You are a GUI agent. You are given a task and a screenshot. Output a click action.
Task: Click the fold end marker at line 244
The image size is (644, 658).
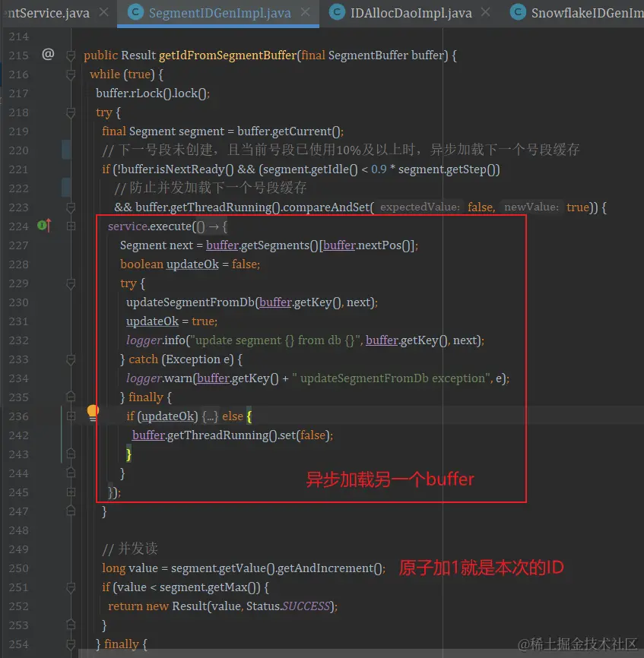[71, 473]
